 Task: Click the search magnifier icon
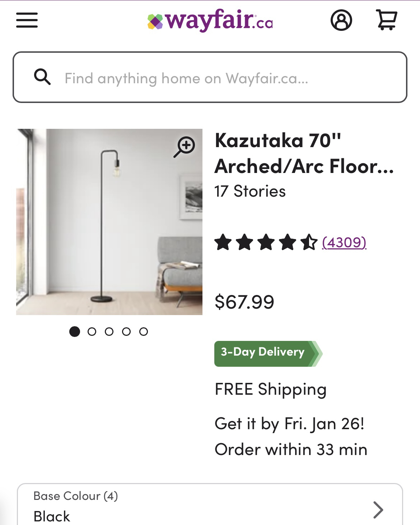coord(42,77)
